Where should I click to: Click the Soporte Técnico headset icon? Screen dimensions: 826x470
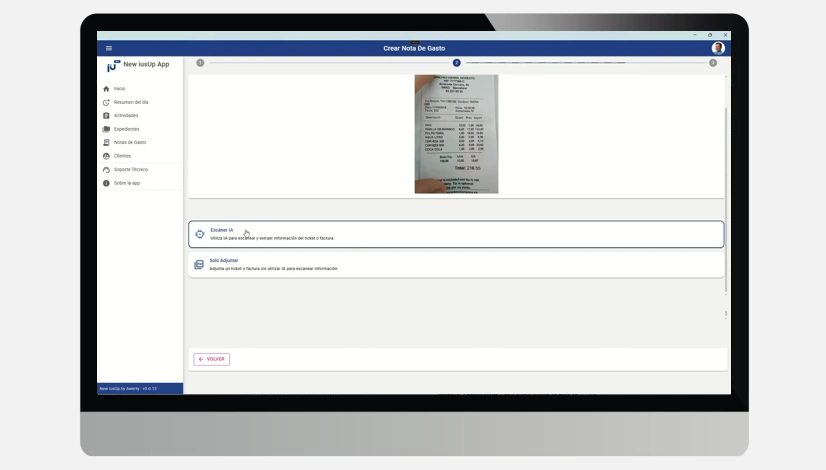[106, 170]
